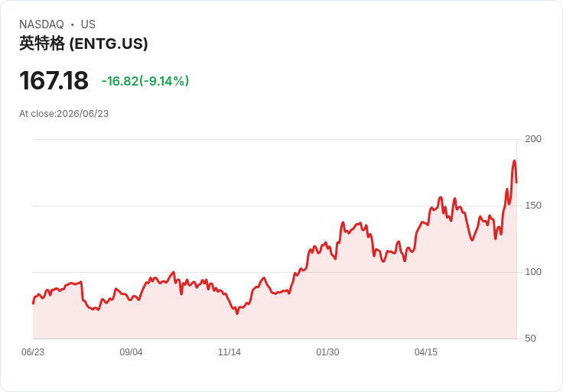Screen dimensions: 563x392
Task: Click the first data point on price line
Action: coord(33,303)
